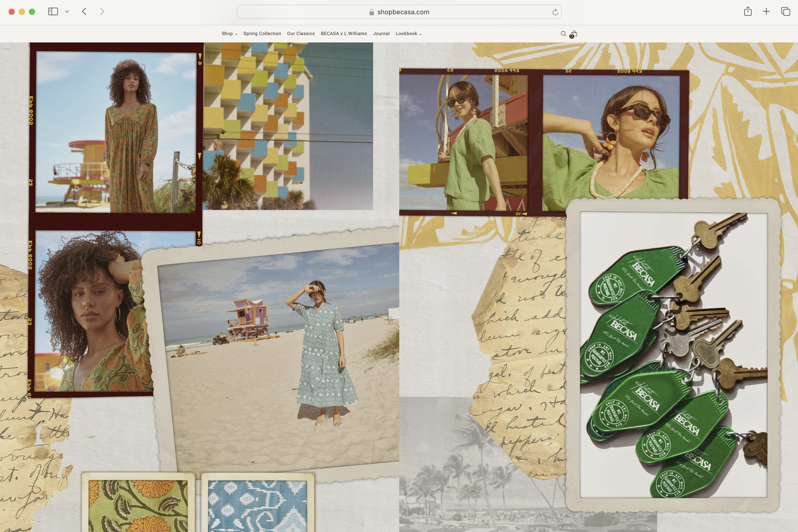
Task: Expand the Shop dropdown menu
Action: [x=230, y=34]
